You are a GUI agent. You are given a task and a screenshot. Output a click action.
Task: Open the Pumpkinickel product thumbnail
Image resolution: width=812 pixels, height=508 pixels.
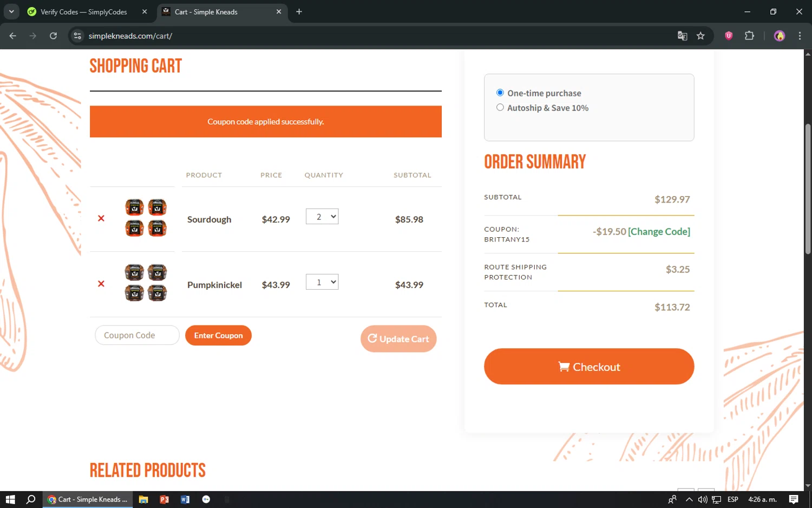[146, 283]
